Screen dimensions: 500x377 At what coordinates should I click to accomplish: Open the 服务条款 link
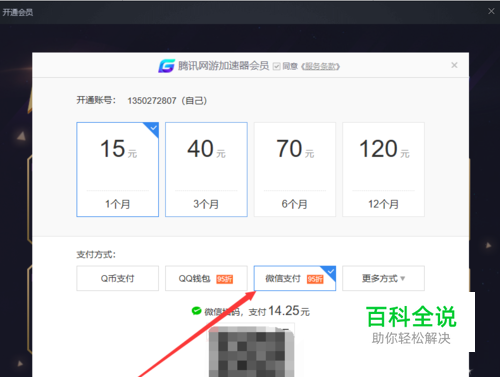pos(320,66)
